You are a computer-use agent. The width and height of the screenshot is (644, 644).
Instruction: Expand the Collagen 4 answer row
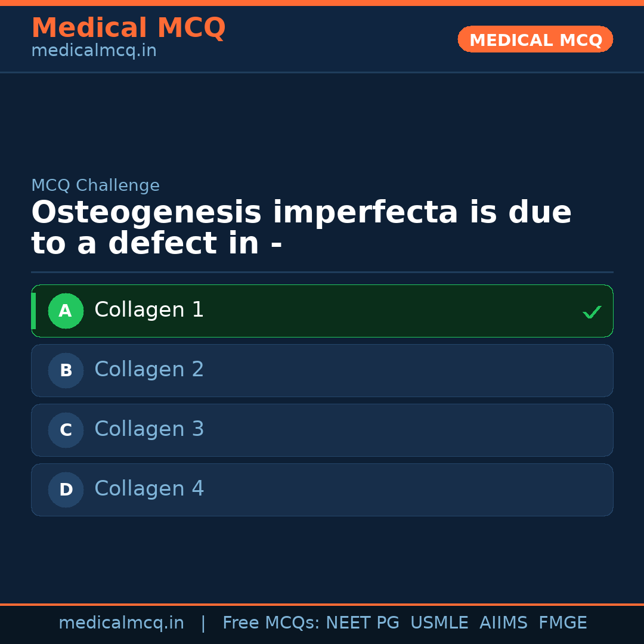click(x=322, y=490)
